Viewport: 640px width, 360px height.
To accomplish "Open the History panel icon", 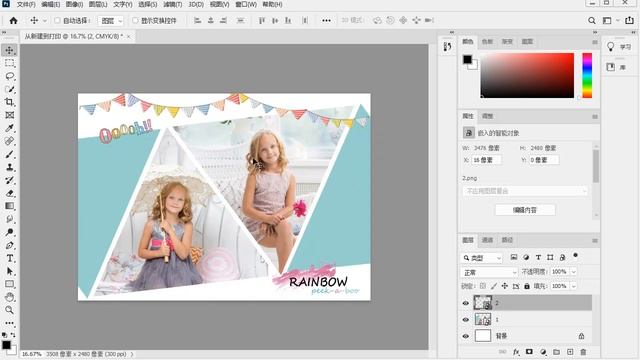I will click(x=447, y=47).
